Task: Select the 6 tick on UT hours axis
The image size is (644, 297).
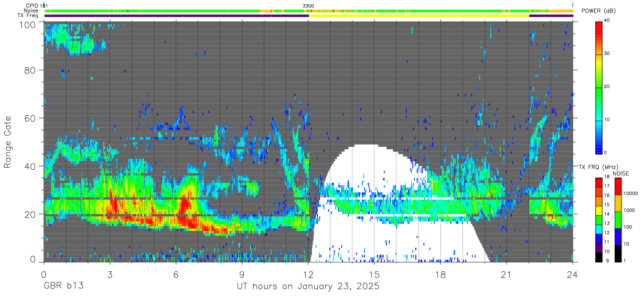Action: [x=176, y=274]
